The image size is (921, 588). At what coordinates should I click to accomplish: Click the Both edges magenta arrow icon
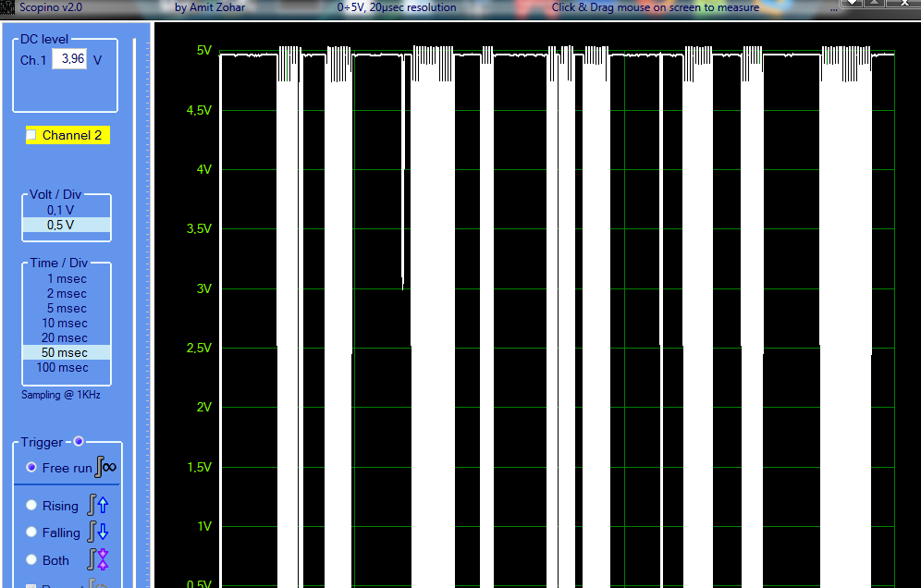coord(102,559)
